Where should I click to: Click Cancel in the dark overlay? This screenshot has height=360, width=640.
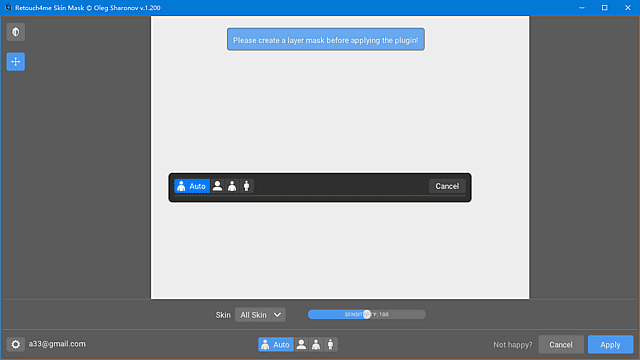coord(447,186)
